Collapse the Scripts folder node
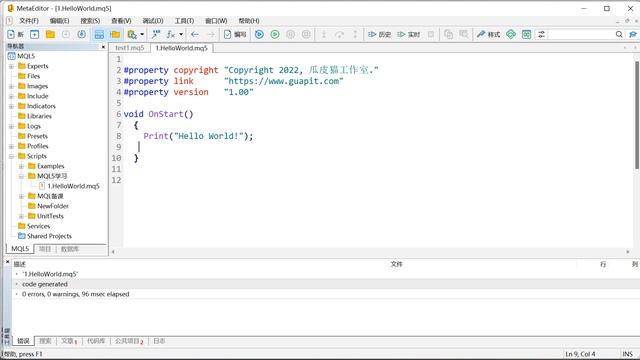The image size is (640, 360). point(11,156)
